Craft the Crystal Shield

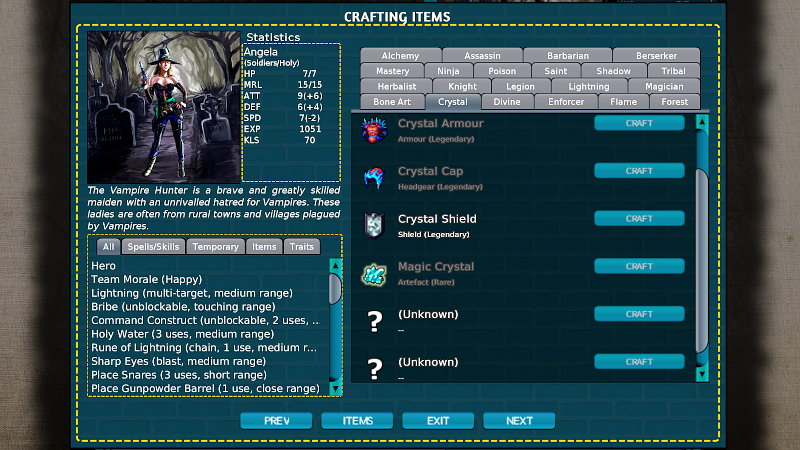point(639,219)
